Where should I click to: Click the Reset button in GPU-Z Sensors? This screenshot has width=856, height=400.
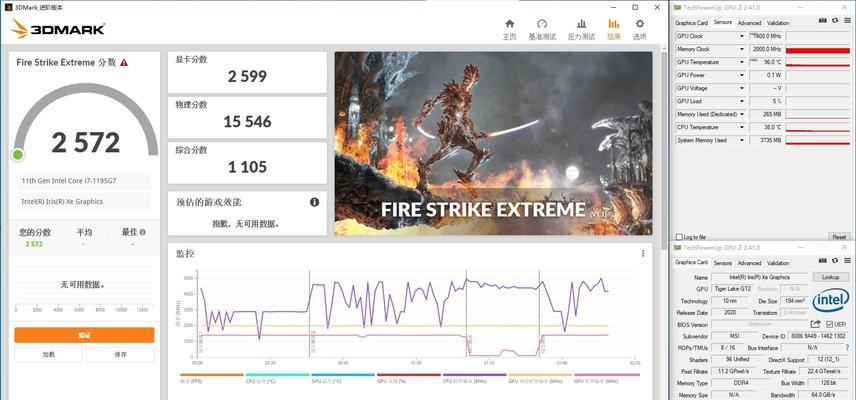point(839,237)
